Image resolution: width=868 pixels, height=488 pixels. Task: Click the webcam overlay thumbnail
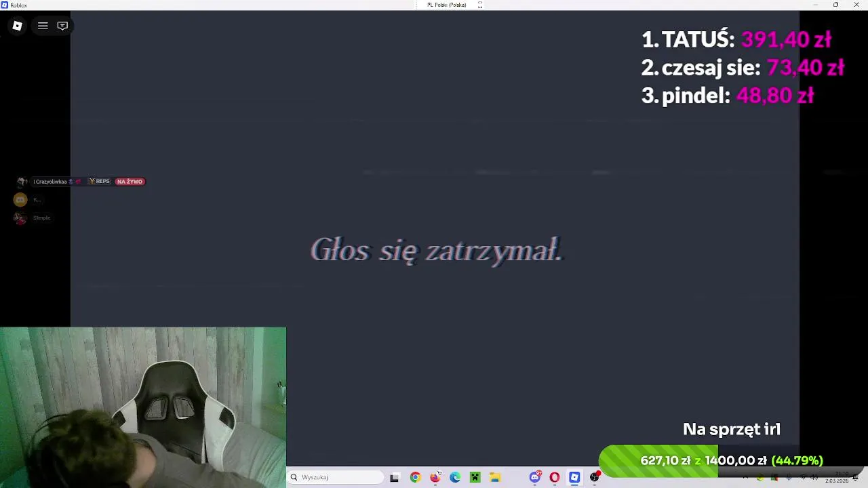pyautogui.click(x=143, y=407)
